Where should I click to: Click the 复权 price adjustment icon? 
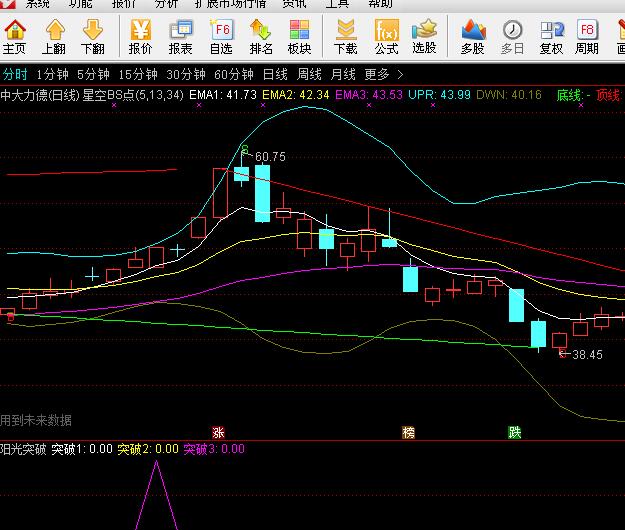pos(551,36)
